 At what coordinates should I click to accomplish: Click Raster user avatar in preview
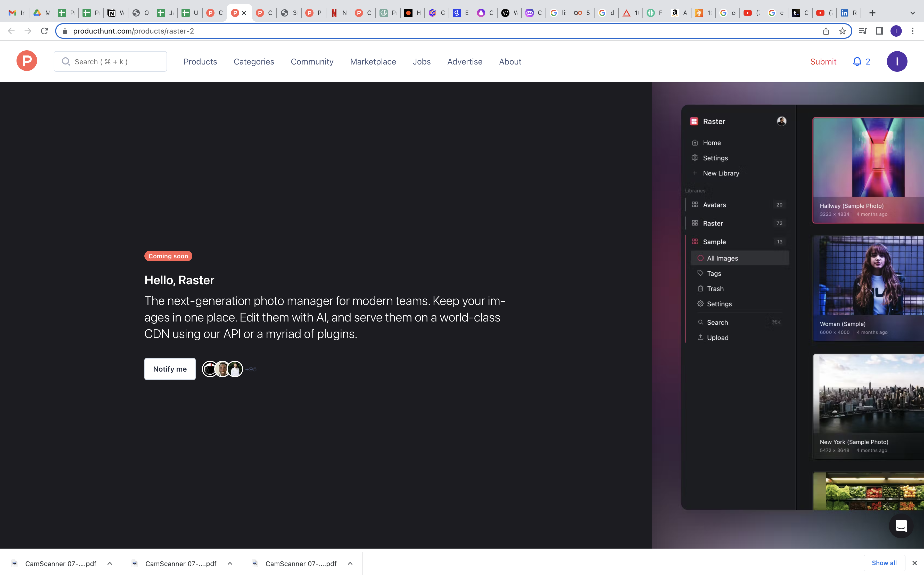point(781,121)
